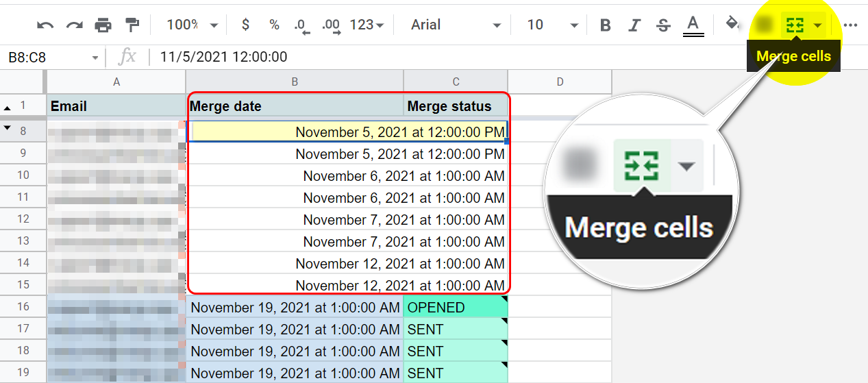This screenshot has height=383, width=868.
Task: Click merged date cell in row 9
Action: (x=347, y=153)
